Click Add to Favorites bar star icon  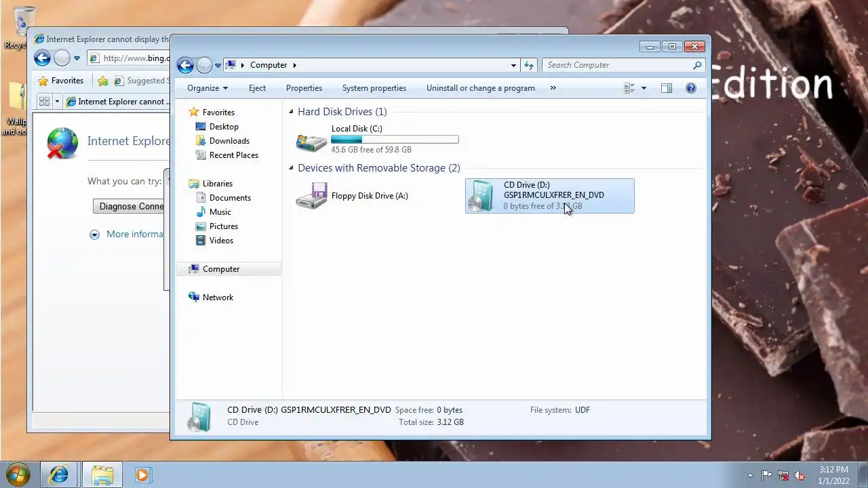coord(103,81)
